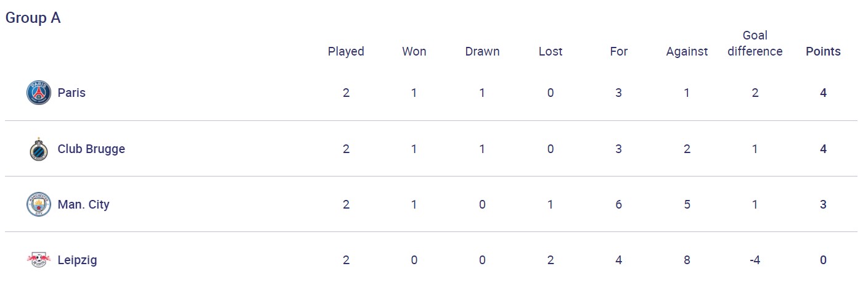Click the Goal difference column header
This screenshot has height=295, width=868.
point(755,44)
